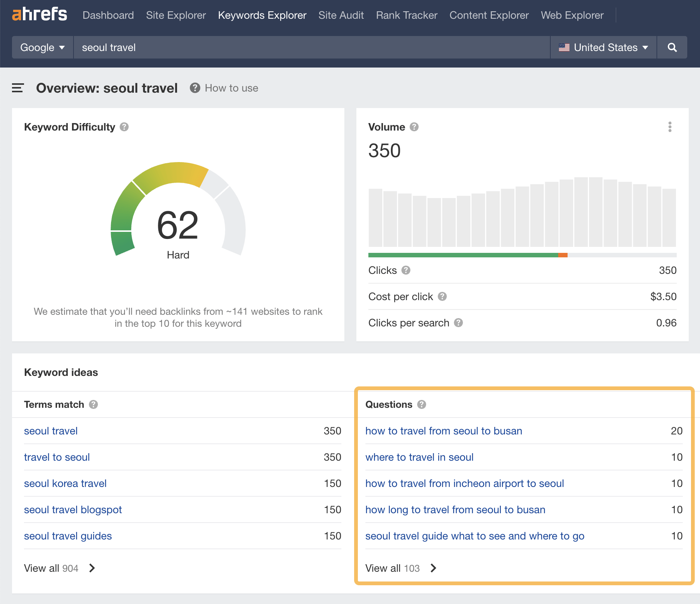
Task: Open the Rank Tracker section
Action: [406, 15]
